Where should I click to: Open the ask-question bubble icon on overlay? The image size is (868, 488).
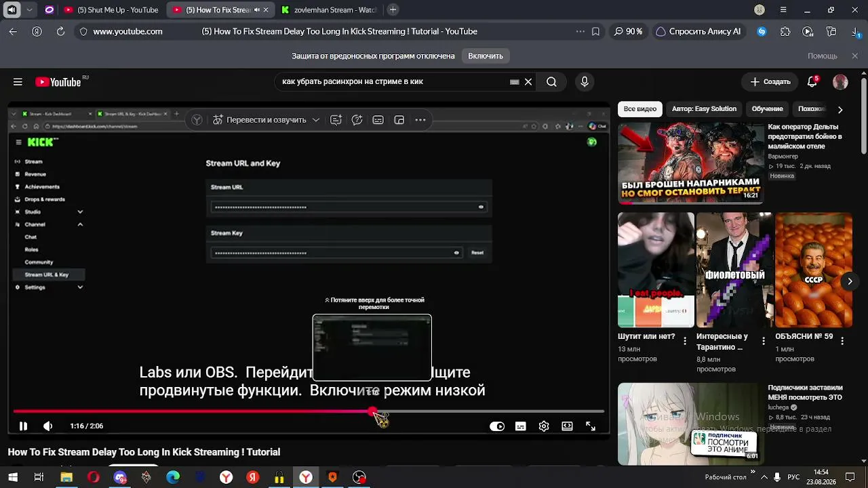tap(357, 120)
